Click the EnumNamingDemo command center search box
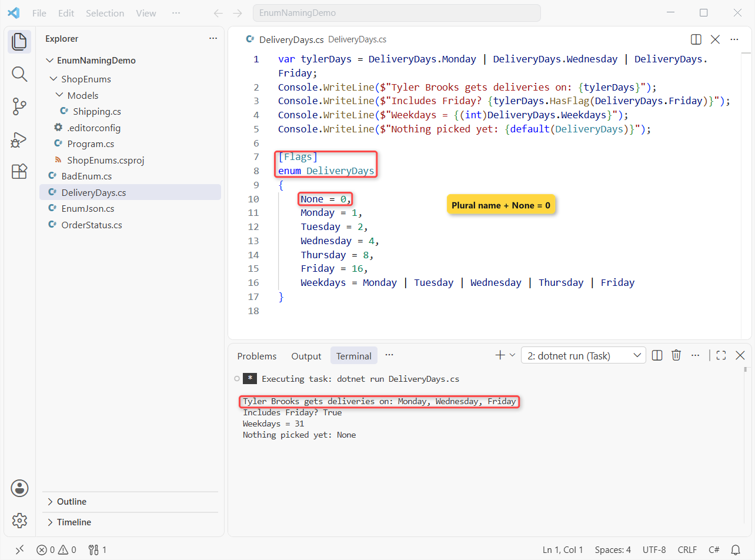The height and width of the screenshot is (560, 755). [396, 13]
